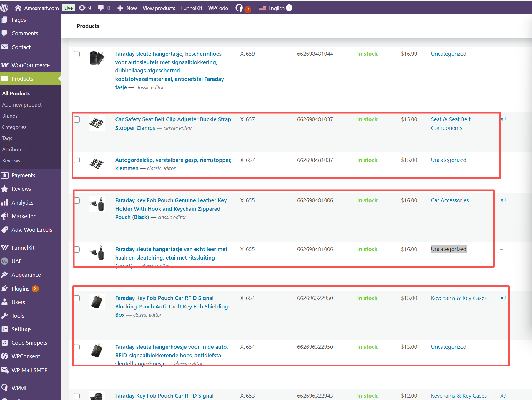Open Plugins with 8 pending updates
532x400 pixels.
pos(21,288)
